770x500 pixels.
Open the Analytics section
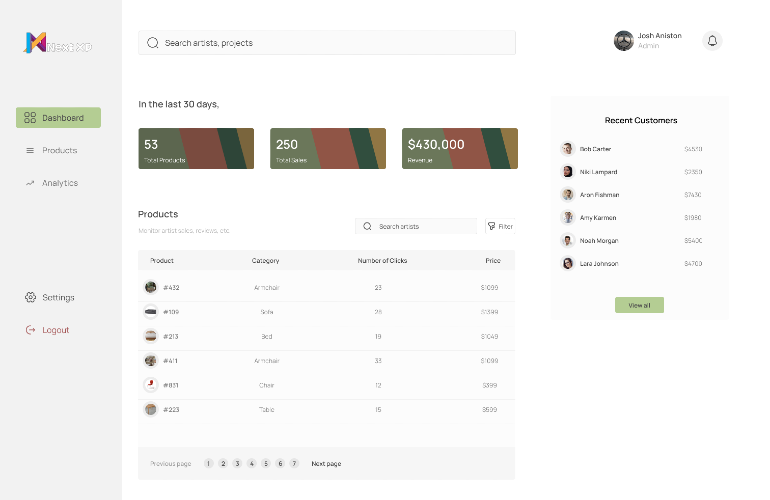coord(52,183)
